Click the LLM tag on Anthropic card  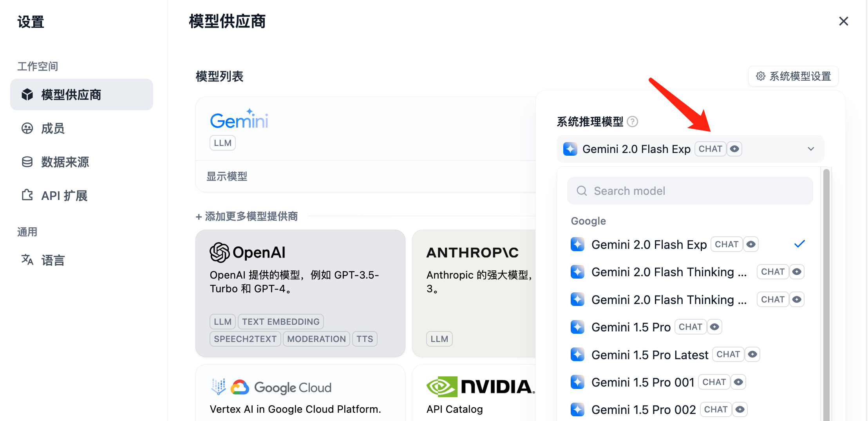439,339
